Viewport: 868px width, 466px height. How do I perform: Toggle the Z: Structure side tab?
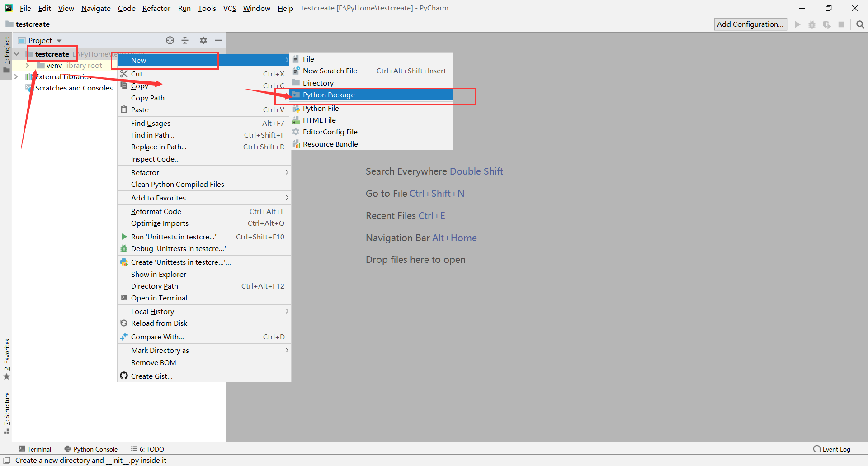coord(6,413)
